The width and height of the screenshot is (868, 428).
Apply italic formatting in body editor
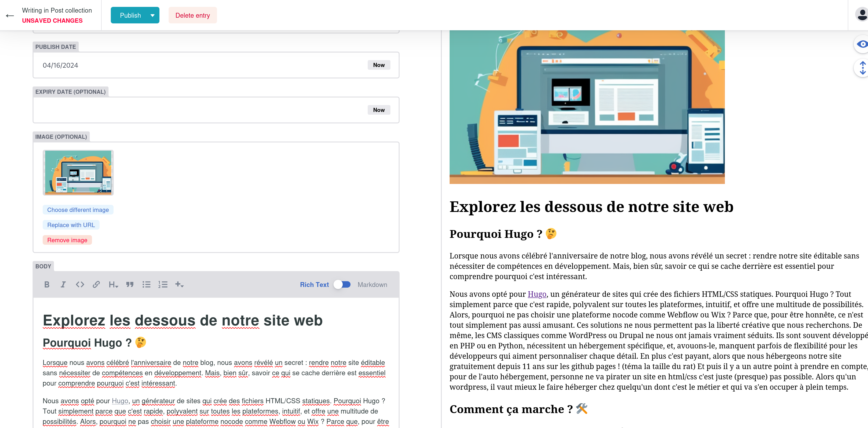63,284
